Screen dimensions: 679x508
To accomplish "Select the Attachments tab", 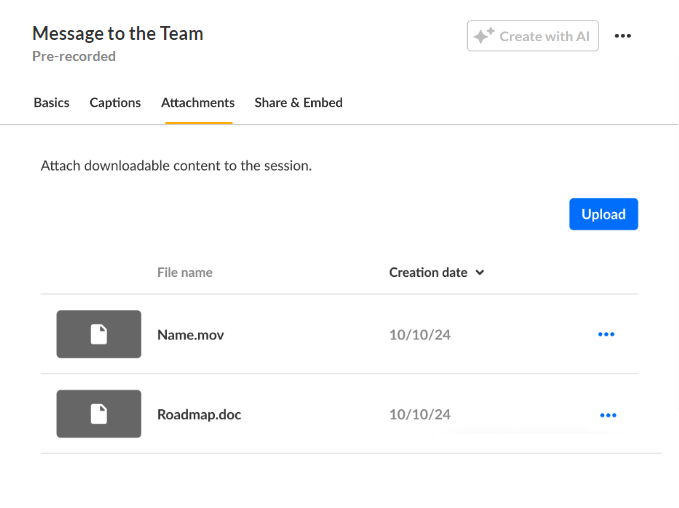I will (x=198, y=102).
